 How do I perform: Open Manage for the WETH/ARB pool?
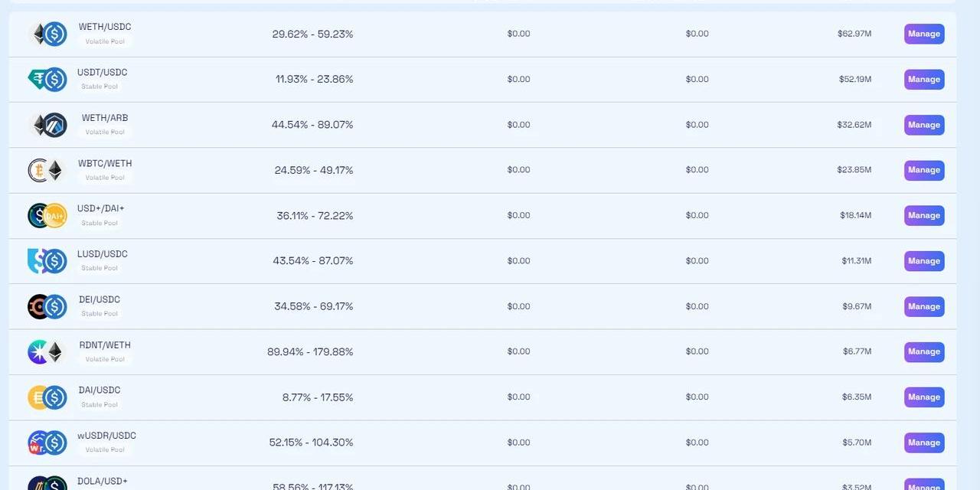click(923, 125)
